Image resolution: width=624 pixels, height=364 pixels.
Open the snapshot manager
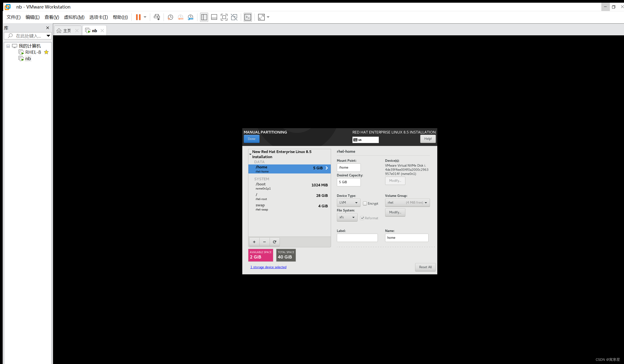tap(190, 17)
